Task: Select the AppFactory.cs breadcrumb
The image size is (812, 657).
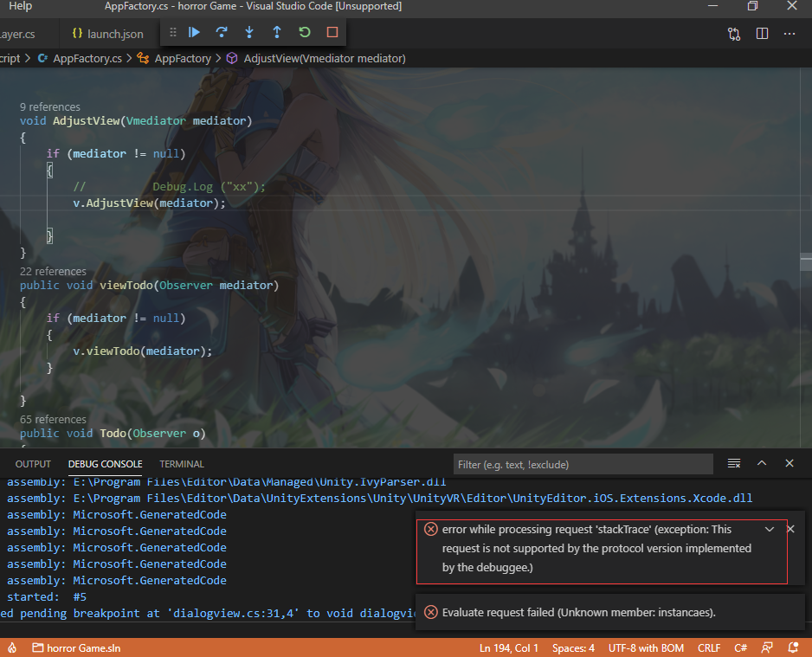Action: (x=87, y=58)
